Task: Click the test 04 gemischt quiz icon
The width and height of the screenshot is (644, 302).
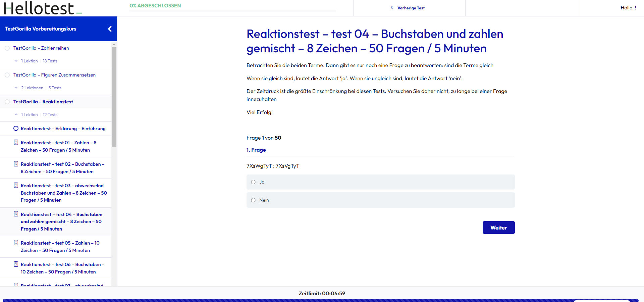Action: point(16,214)
